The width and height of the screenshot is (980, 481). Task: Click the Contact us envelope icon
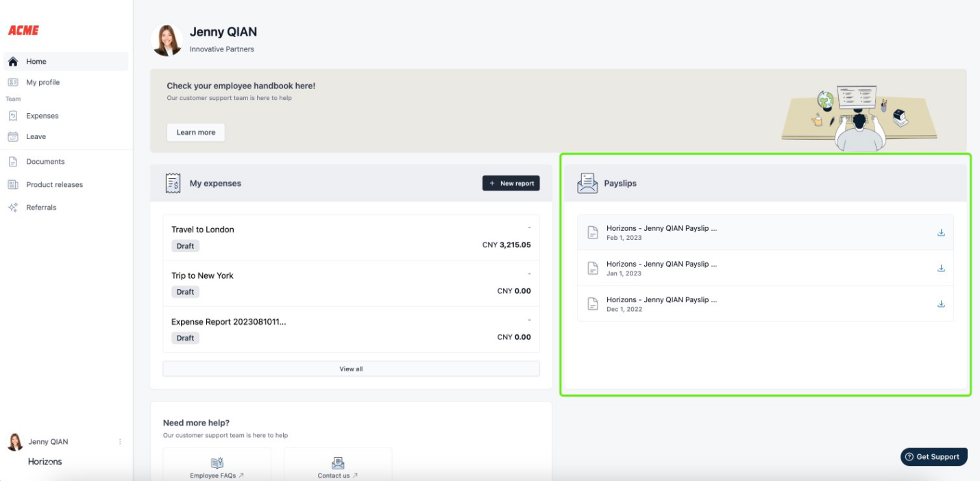coord(337,463)
